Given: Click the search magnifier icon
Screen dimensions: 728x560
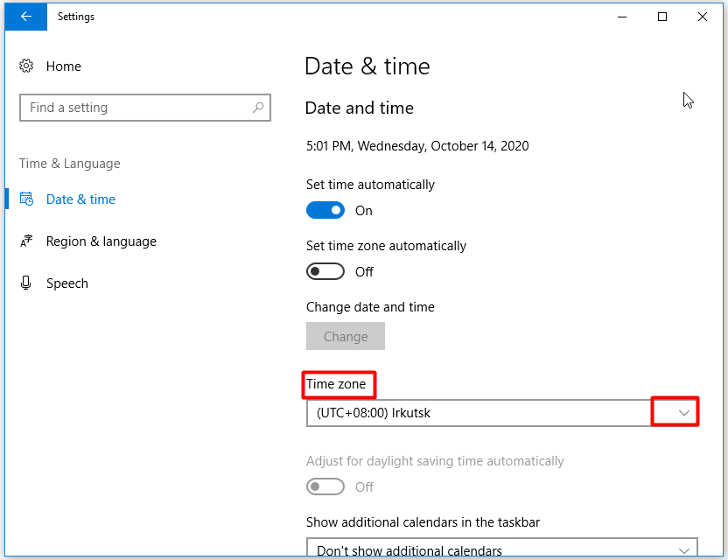Looking at the screenshot, I should click(258, 108).
